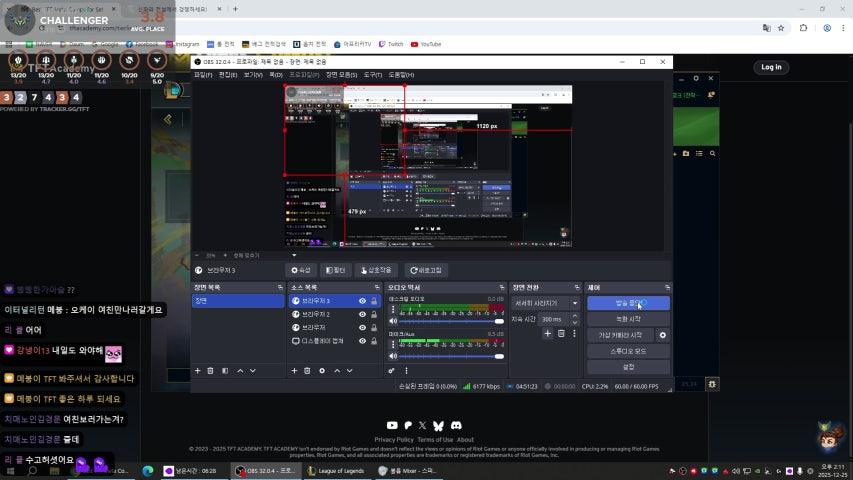This screenshot has width=853, height=480.
Task: Open the source filters (필터) button
Action: [x=336, y=270]
